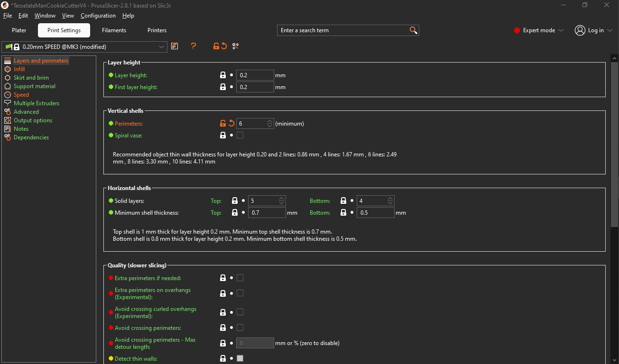The image size is (619, 364).
Task: Click the Speed clock icon in sidebar
Action: tap(7, 95)
